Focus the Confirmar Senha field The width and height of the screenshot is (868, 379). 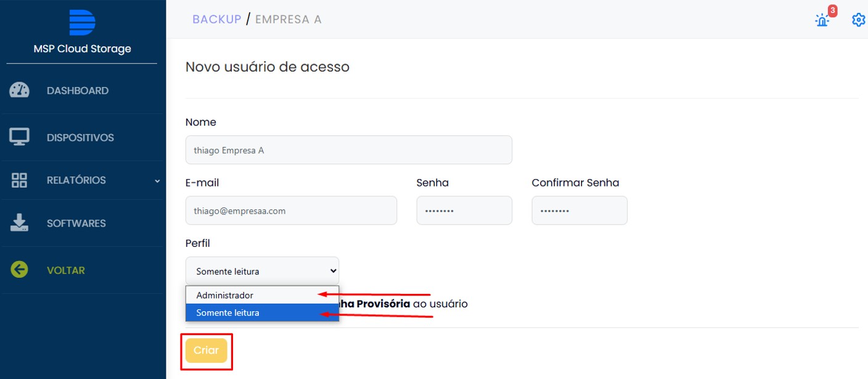click(x=579, y=210)
